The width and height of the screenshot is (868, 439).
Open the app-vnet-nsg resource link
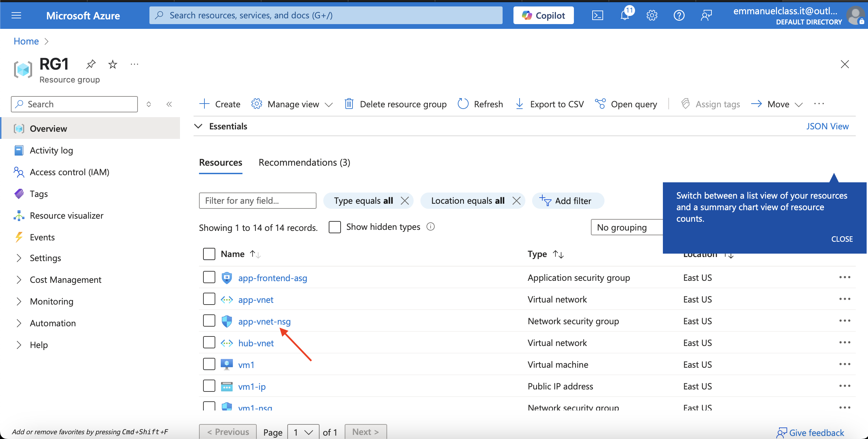click(x=264, y=321)
